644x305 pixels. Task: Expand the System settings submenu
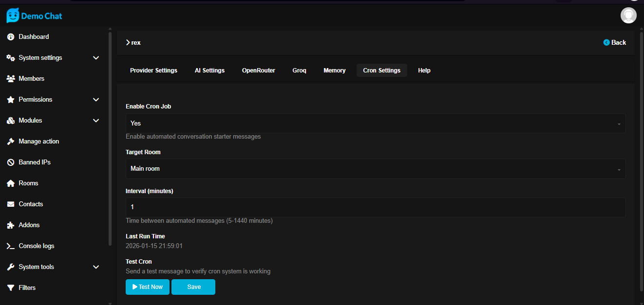click(96, 58)
